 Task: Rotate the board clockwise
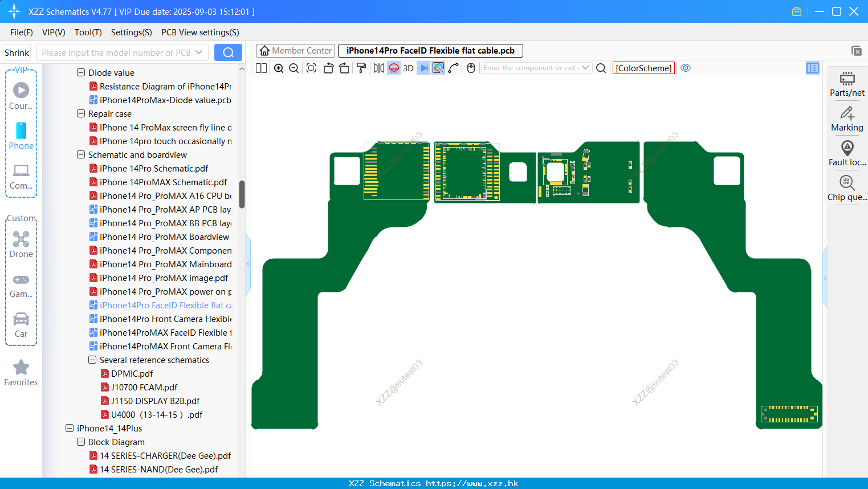tap(344, 68)
